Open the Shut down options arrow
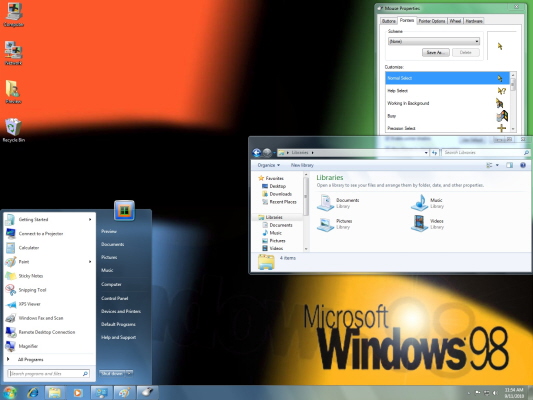The image size is (533, 400). pos(129,373)
